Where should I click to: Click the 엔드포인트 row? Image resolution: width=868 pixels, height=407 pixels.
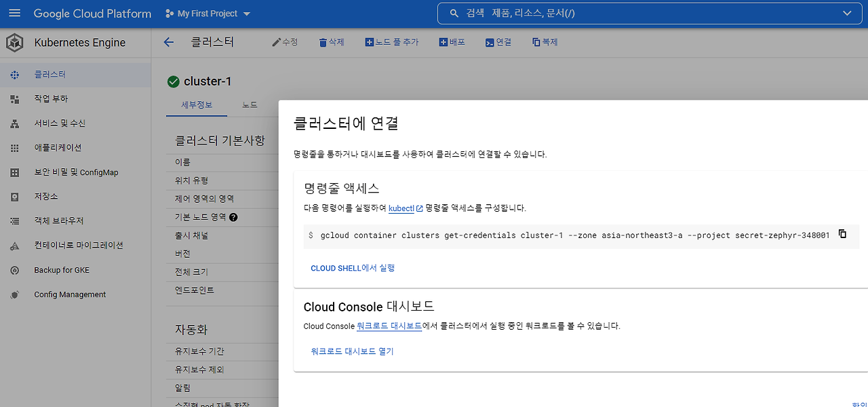(222, 290)
